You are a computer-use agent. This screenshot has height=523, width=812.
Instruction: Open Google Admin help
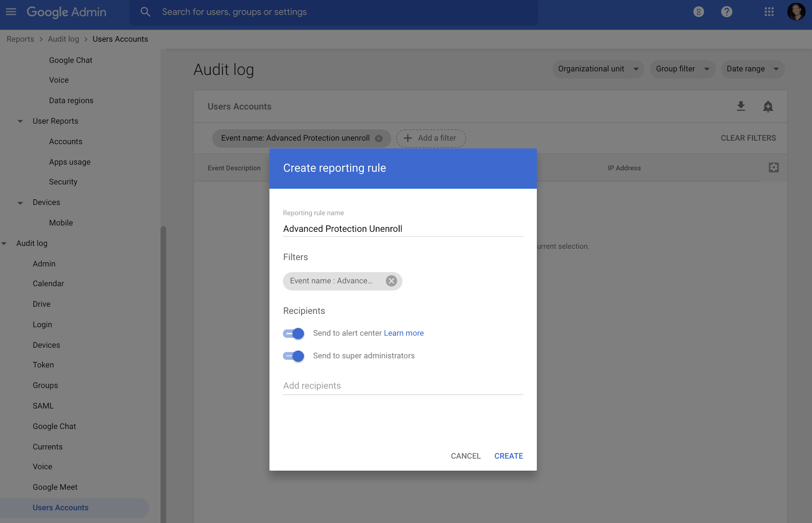tap(727, 12)
